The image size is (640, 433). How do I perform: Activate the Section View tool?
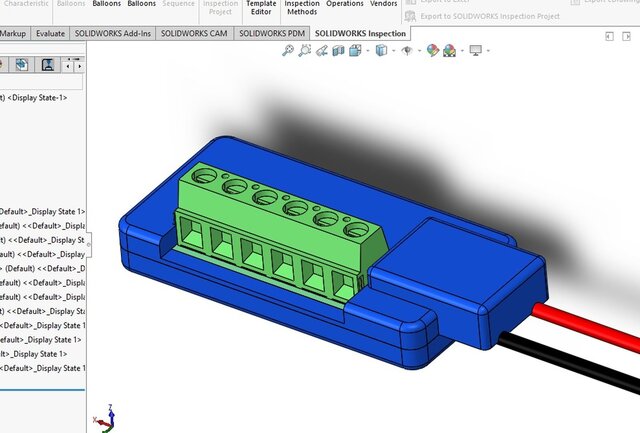tap(339, 50)
